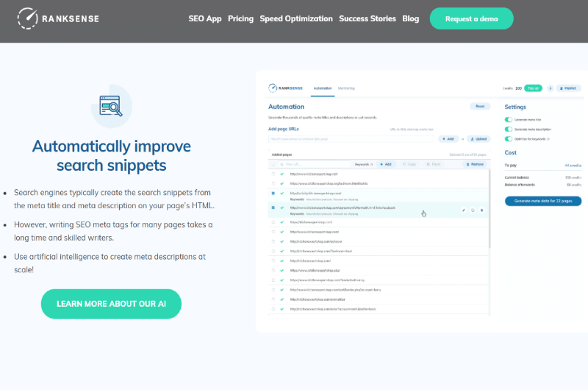Image resolution: width=588 pixels, height=390 pixels.
Task: Click the green Top up button
Action: [533, 88]
